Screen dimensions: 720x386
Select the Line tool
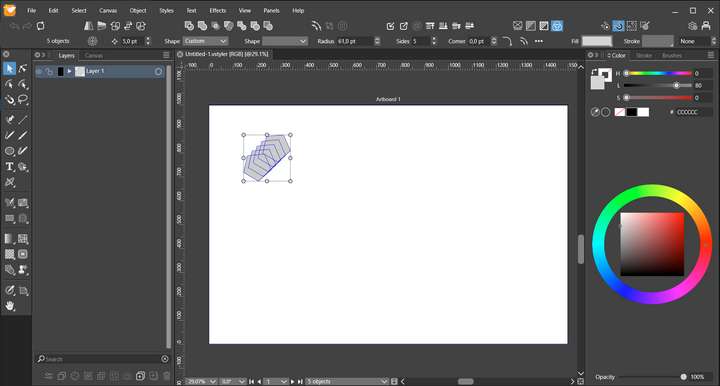pyautogui.click(x=22, y=119)
